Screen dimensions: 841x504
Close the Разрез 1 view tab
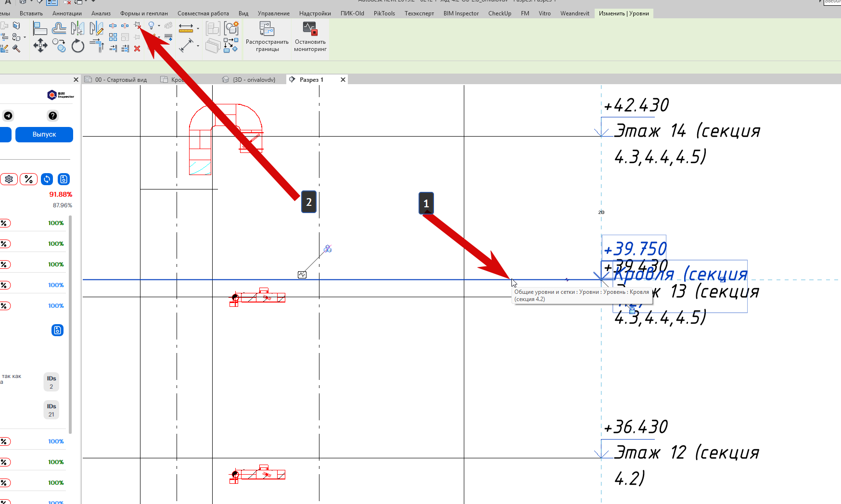[x=343, y=80]
